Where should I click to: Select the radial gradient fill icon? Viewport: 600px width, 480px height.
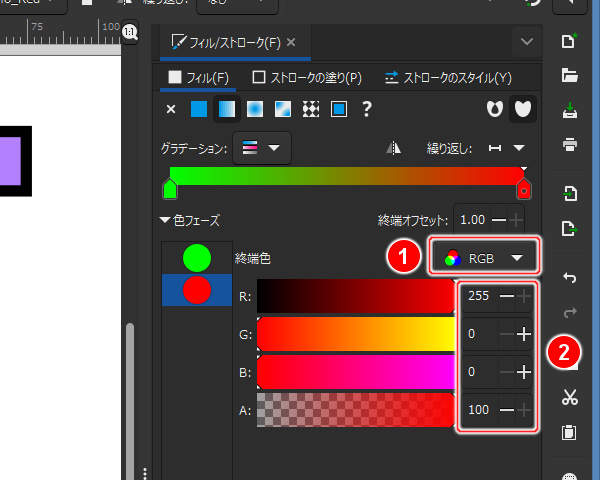255,109
